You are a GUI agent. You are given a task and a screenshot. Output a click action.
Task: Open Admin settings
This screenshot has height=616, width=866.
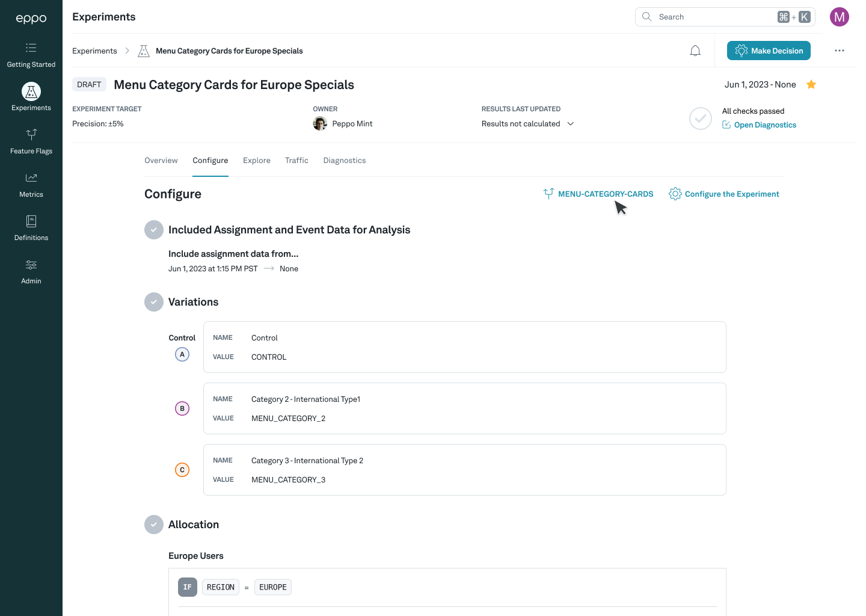pos(31,271)
